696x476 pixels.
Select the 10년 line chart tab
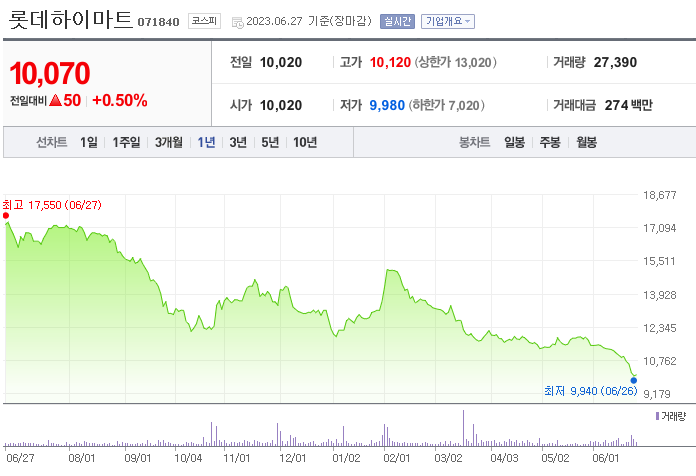pos(305,143)
